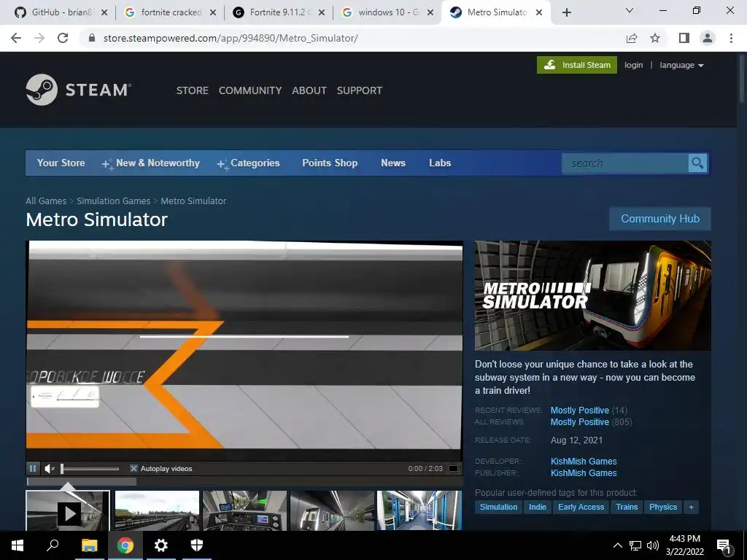Click the forward navigation arrow
747x560 pixels.
pyautogui.click(x=39, y=38)
